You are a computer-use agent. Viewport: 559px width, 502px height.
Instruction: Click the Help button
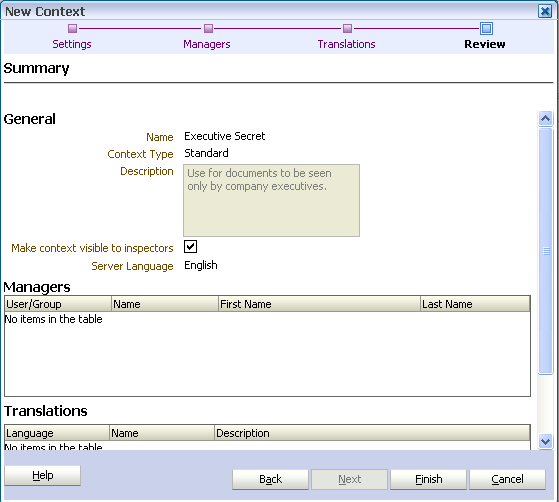[42, 476]
